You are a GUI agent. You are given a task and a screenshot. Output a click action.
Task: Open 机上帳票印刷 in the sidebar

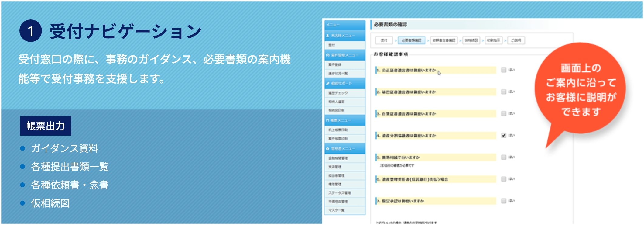[345, 130]
